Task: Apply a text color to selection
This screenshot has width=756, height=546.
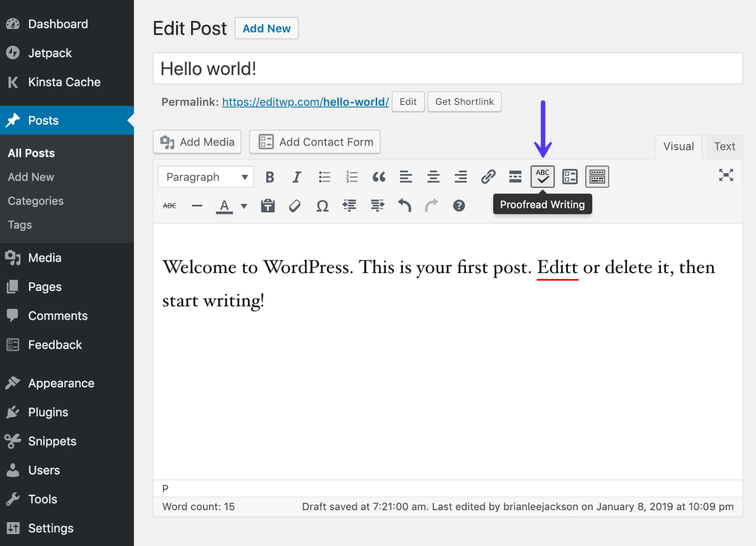Action: tap(224, 205)
